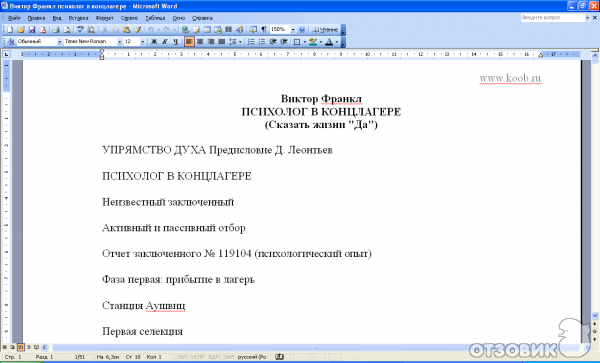Toggle italic formatting (К)

(x=165, y=42)
